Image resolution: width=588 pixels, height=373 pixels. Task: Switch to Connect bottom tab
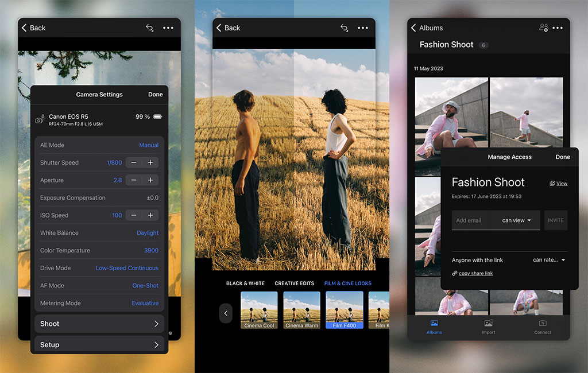coord(543,327)
